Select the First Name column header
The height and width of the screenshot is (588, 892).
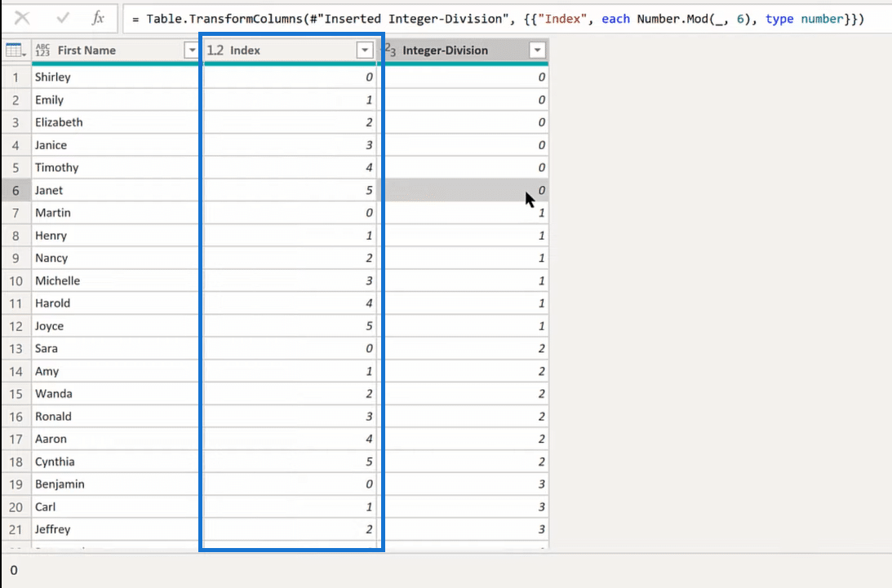(x=115, y=51)
